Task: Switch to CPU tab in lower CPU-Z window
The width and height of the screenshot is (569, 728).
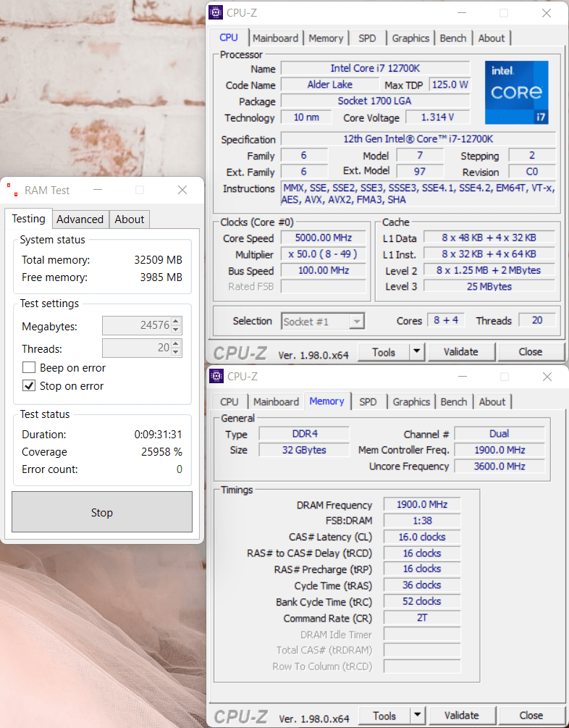Action: (x=229, y=401)
